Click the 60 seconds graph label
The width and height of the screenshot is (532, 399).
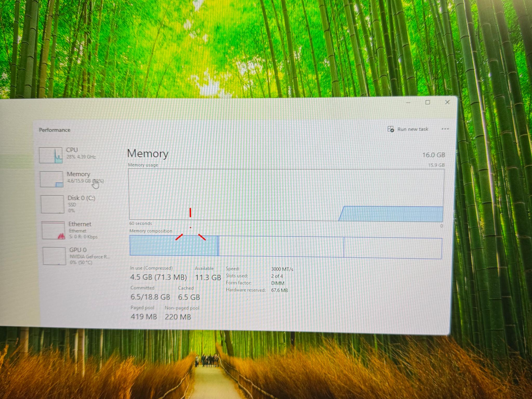(141, 223)
